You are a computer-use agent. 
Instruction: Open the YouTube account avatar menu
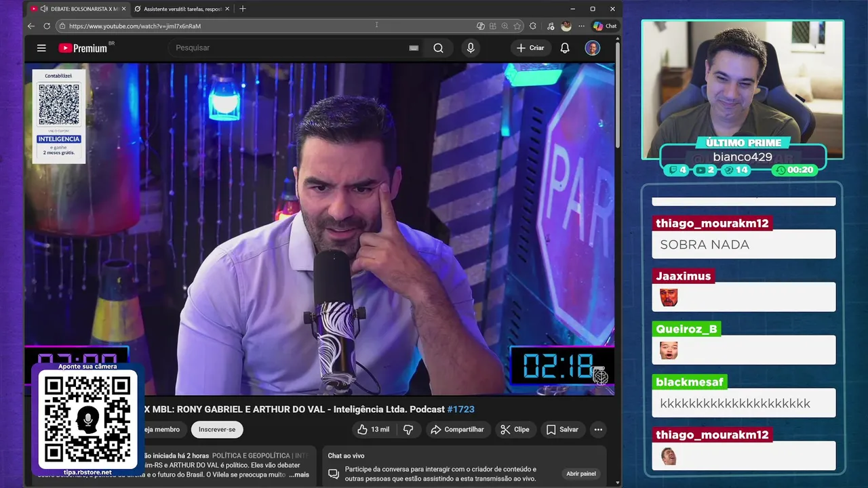593,48
